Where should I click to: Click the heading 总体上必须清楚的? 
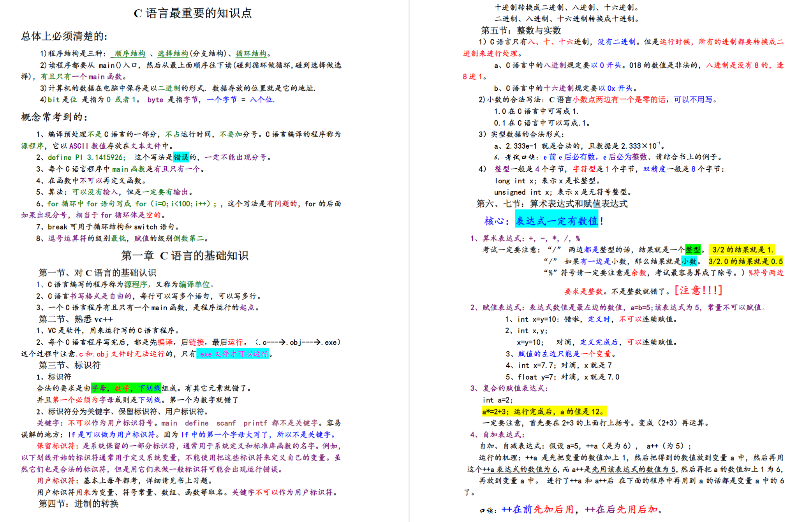tap(64, 36)
